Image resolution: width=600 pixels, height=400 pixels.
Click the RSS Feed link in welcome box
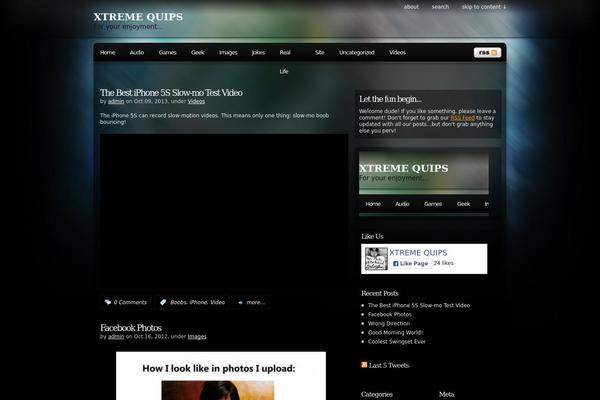pos(462,118)
